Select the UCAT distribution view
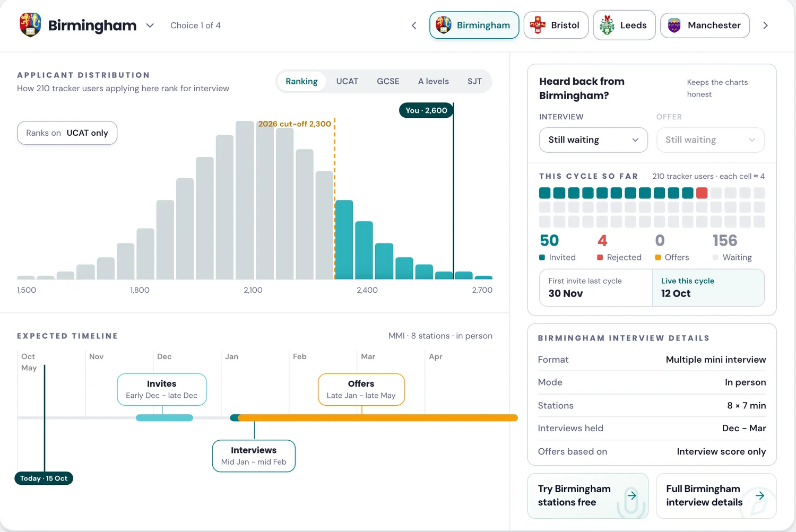796x532 pixels. pyautogui.click(x=347, y=81)
